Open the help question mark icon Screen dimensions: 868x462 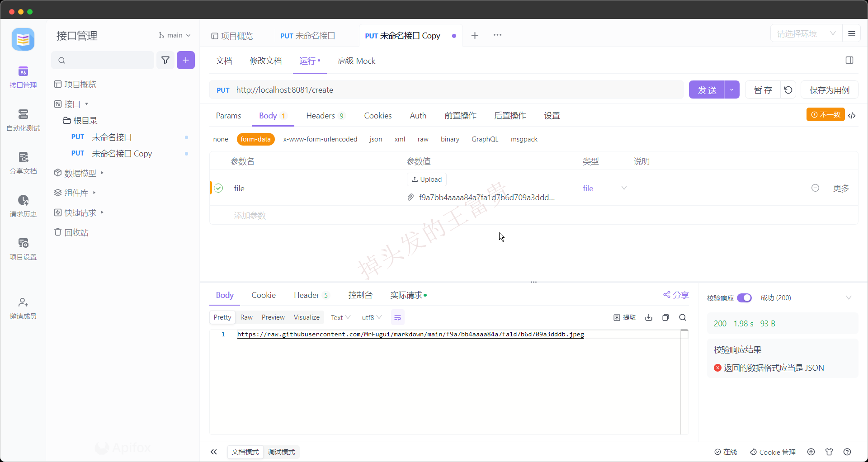(x=847, y=452)
